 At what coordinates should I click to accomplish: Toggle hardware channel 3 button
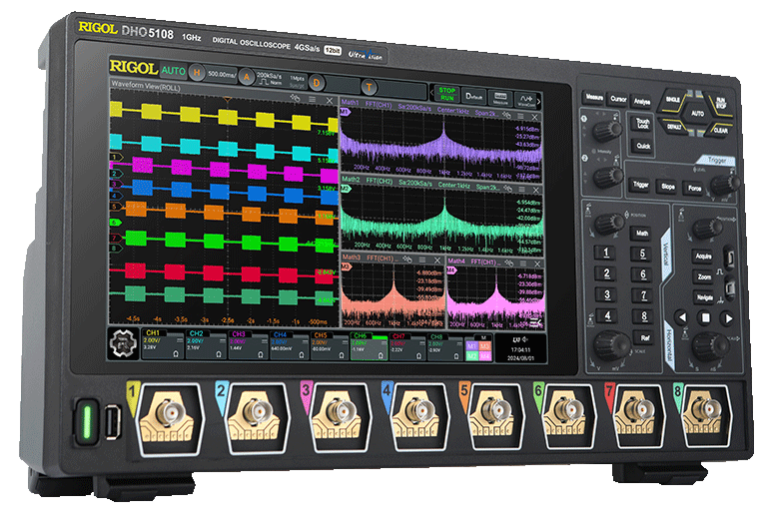[607, 294]
